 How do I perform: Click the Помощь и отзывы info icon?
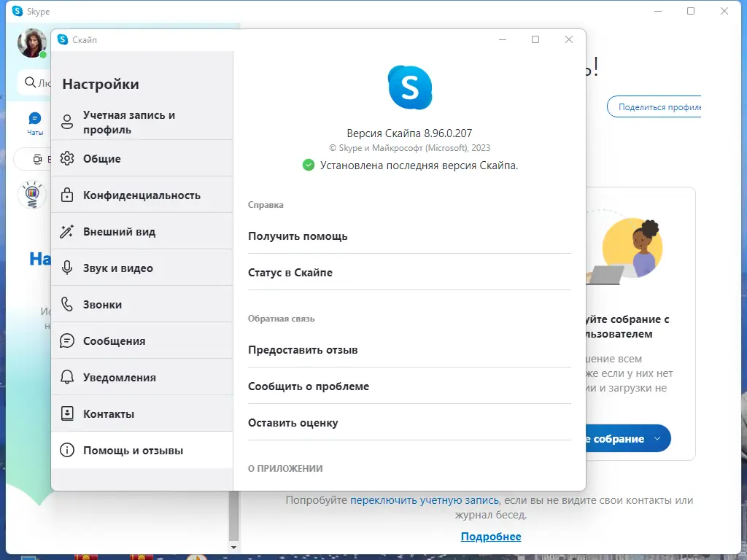tap(68, 450)
